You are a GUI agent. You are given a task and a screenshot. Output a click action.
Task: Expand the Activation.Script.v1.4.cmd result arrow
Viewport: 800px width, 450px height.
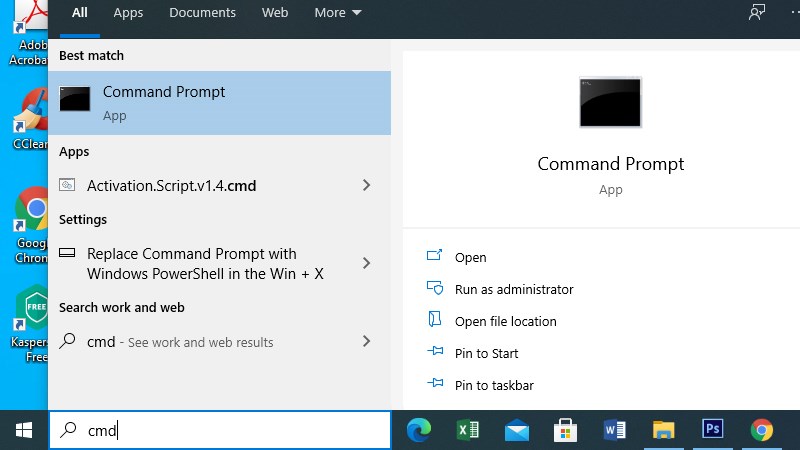(x=366, y=185)
